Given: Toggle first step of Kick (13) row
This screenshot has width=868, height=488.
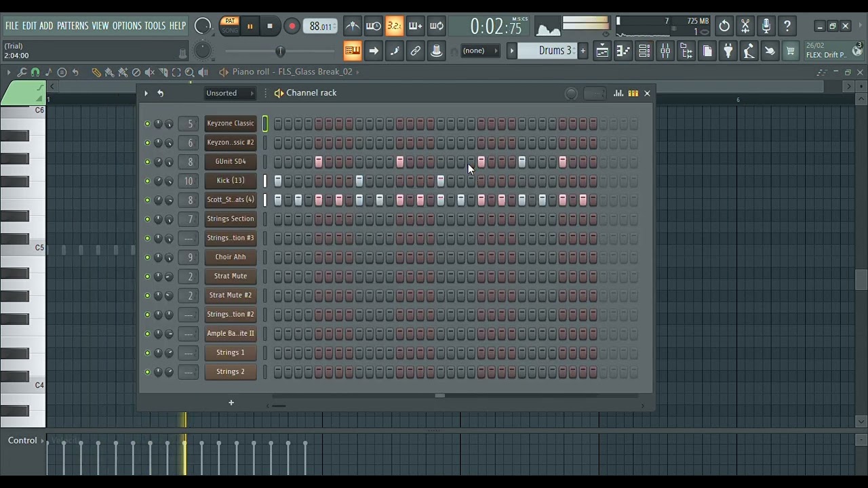Looking at the screenshot, I should tap(278, 181).
